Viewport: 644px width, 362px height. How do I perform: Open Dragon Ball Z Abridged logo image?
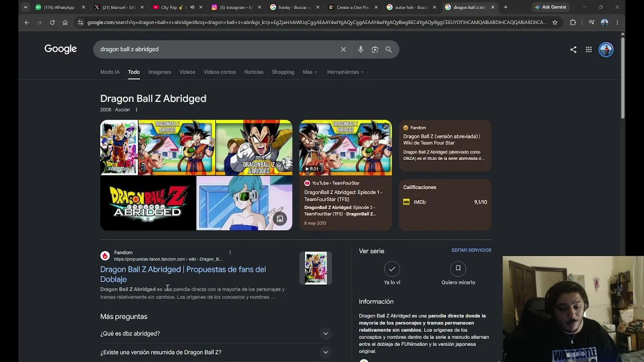(x=147, y=203)
